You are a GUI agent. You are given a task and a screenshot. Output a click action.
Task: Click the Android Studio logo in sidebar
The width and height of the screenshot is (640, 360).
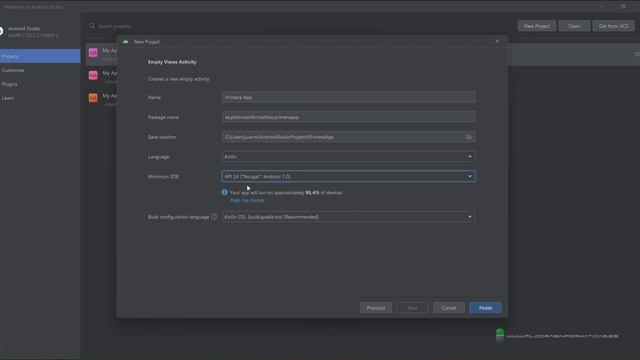(2, 31)
